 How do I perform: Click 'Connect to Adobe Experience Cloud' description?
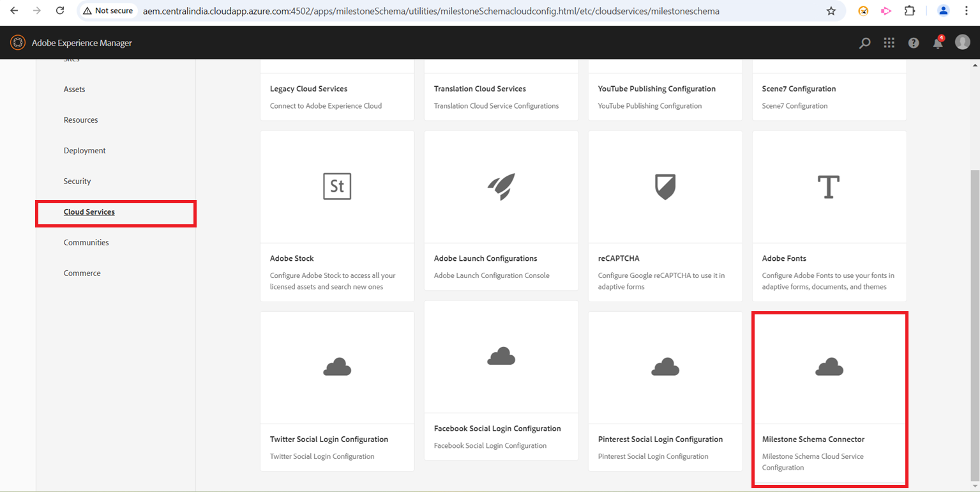(x=326, y=106)
